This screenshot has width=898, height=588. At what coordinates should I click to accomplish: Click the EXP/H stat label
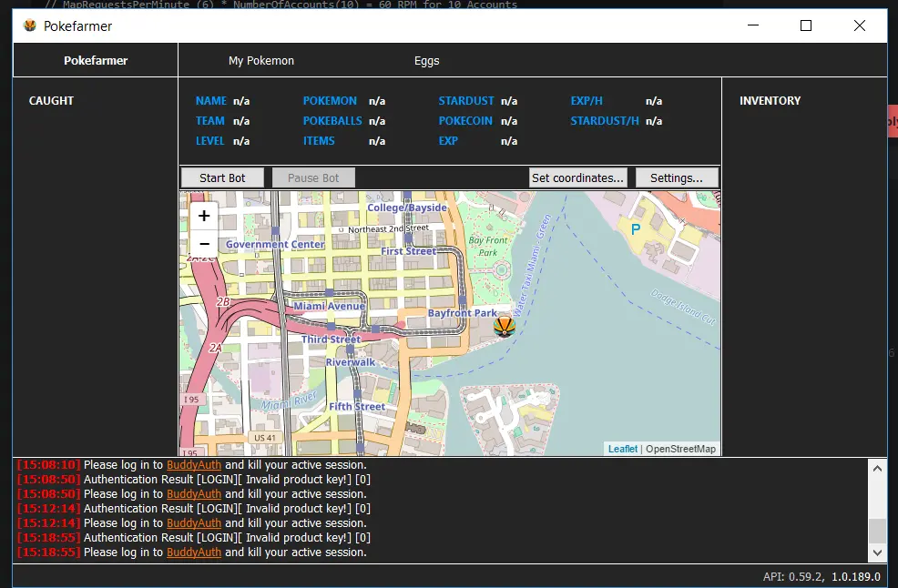click(587, 101)
